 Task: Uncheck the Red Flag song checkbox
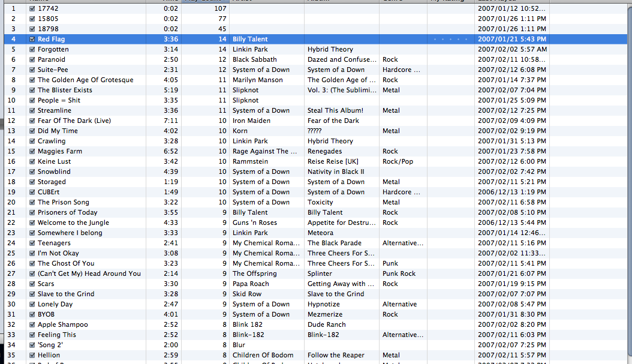(x=32, y=39)
